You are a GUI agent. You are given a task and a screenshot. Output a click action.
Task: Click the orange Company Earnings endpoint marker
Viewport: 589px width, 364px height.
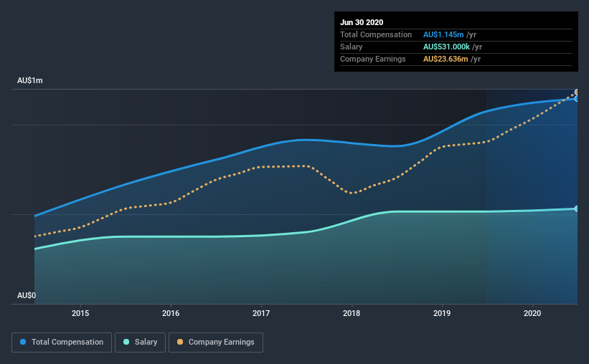click(576, 92)
